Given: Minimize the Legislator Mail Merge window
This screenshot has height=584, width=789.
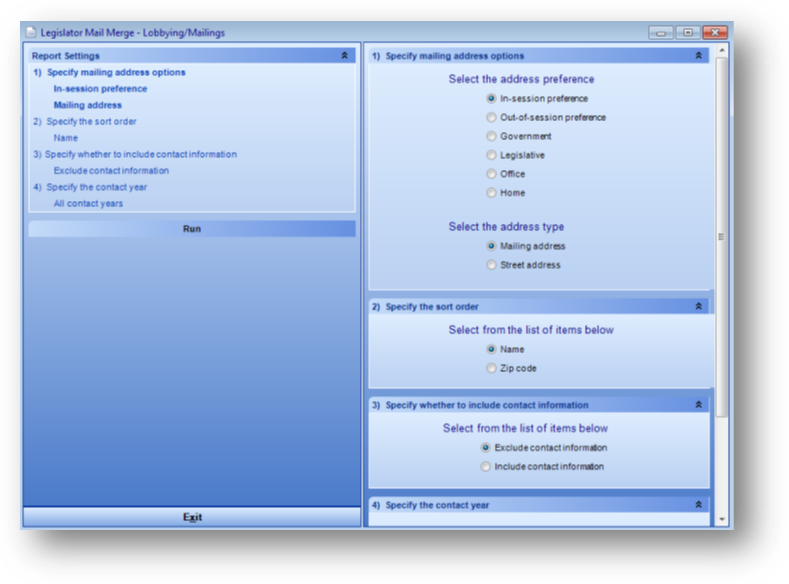Looking at the screenshot, I should (x=661, y=33).
